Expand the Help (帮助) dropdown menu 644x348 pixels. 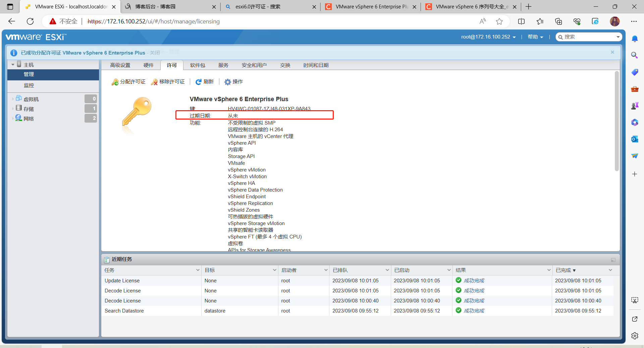tap(535, 37)
